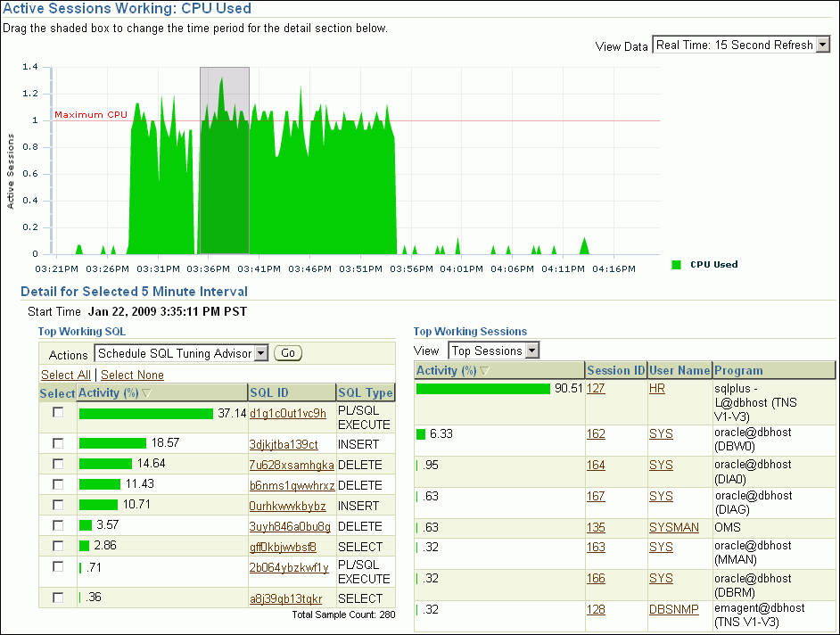The height and width of the screenshot is (635, 840).
Task: Tick checkbox for the a8j39gb13tqkr SELECT row
Action: [58, 598]
